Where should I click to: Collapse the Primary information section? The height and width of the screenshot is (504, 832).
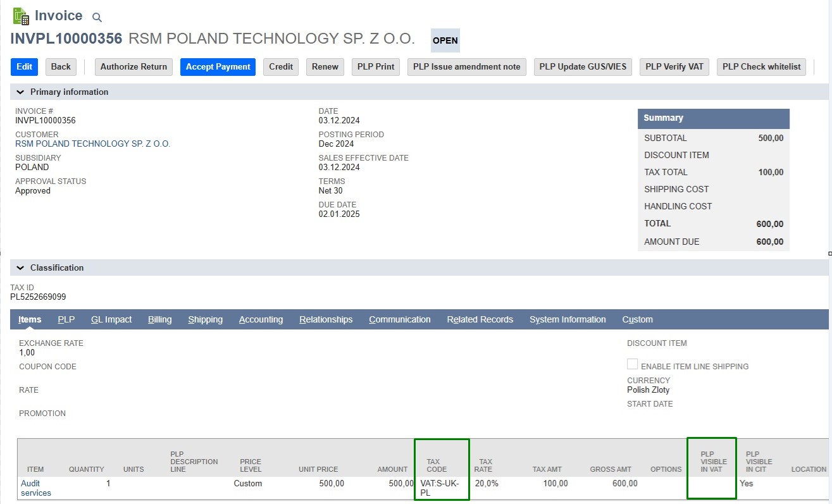tap(20, 92)
